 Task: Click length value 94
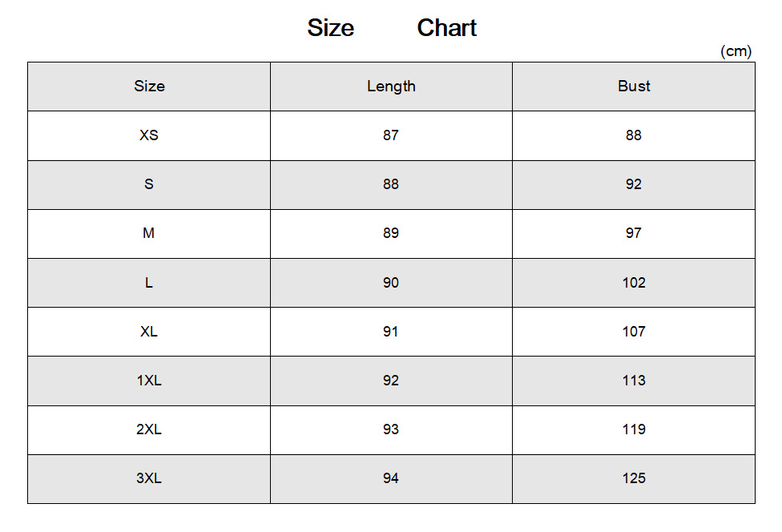coord(391,478)
